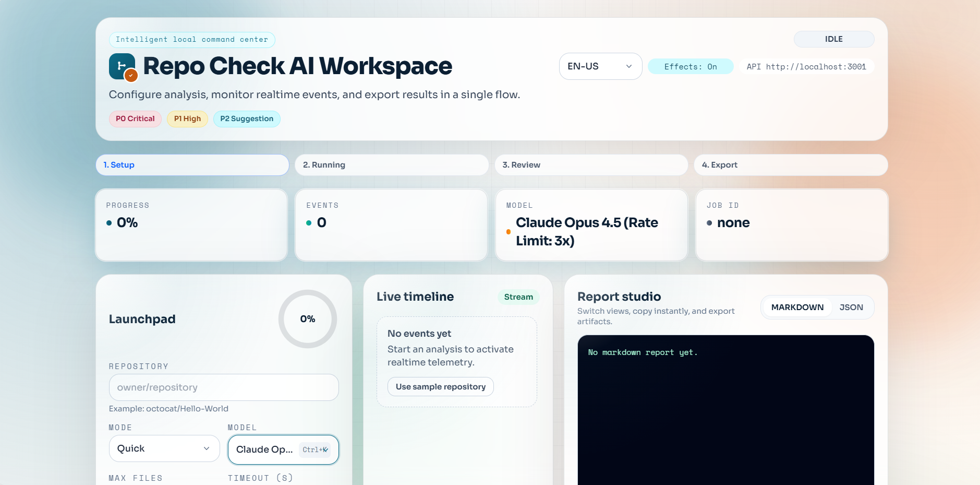
Task: Click the green status dot beside the Events counter
Action: [x=308, y=223]
